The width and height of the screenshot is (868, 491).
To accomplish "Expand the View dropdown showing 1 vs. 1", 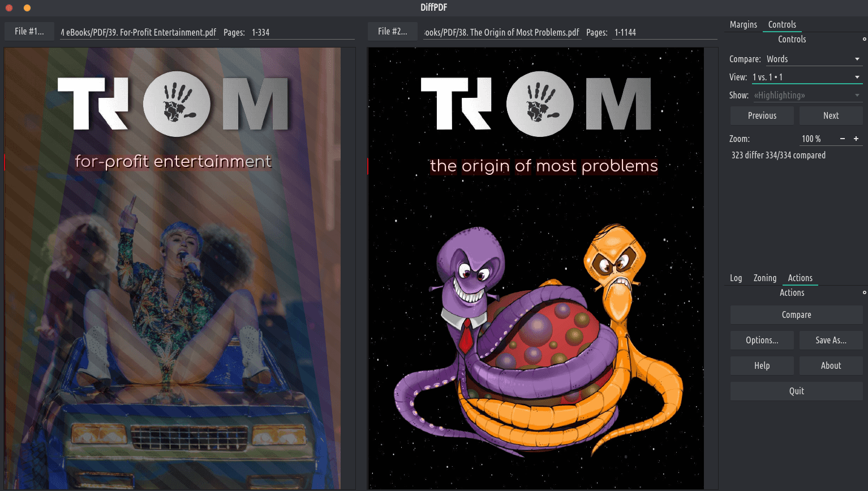I will pos(806,77).
